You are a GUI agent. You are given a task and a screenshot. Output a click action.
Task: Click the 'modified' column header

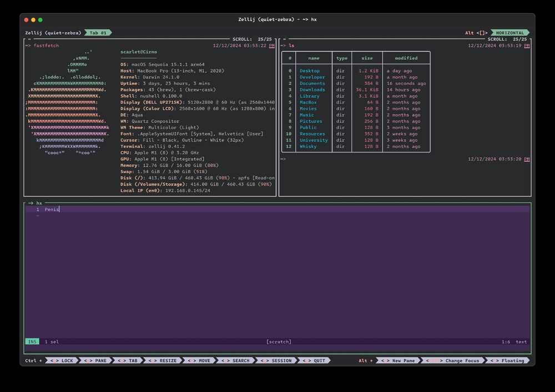click(x=406, y=58)
